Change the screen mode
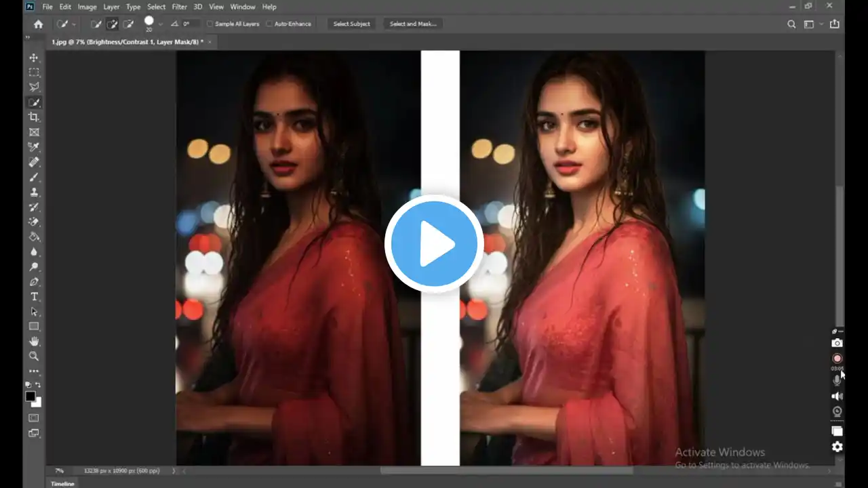 [34, 433]
